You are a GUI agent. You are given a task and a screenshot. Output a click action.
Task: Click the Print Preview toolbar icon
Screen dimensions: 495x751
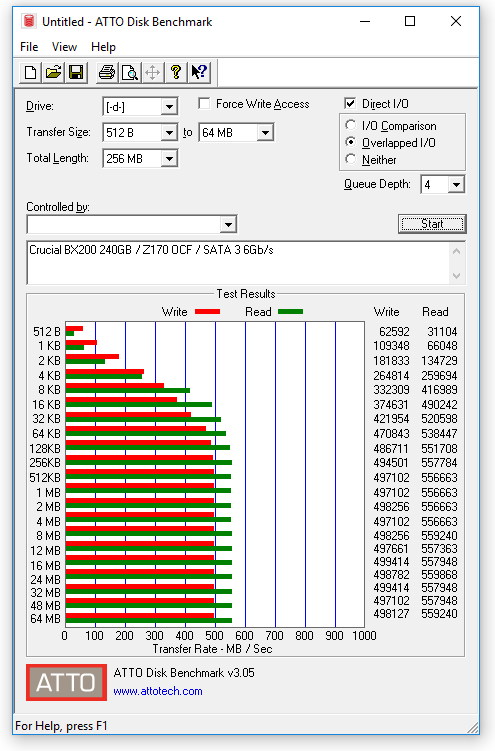pos(129,72)
